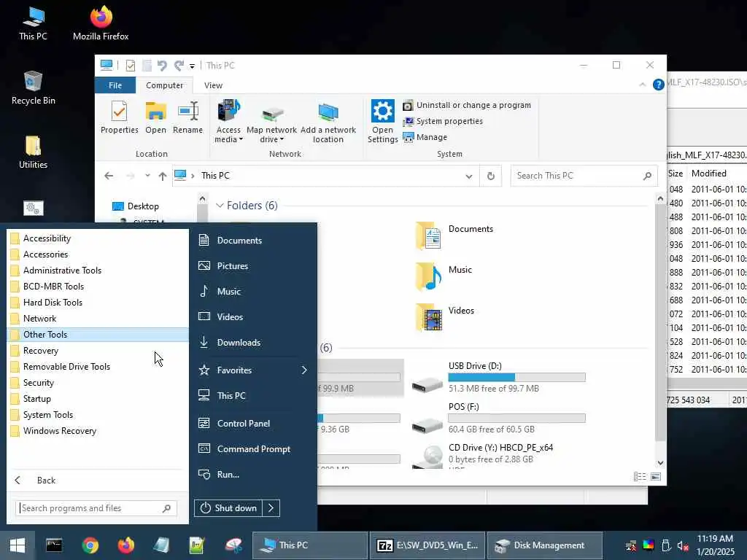This screenshot has height=560, width=747.
Task: Open the recent locations dropdown arrow
Action: tap(147, 176)
